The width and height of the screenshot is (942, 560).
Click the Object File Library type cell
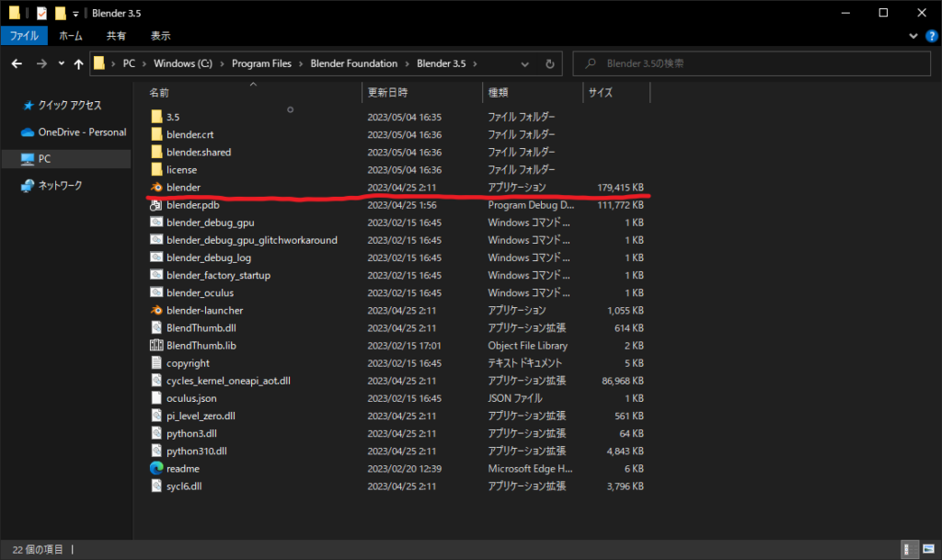click(527, 346)
